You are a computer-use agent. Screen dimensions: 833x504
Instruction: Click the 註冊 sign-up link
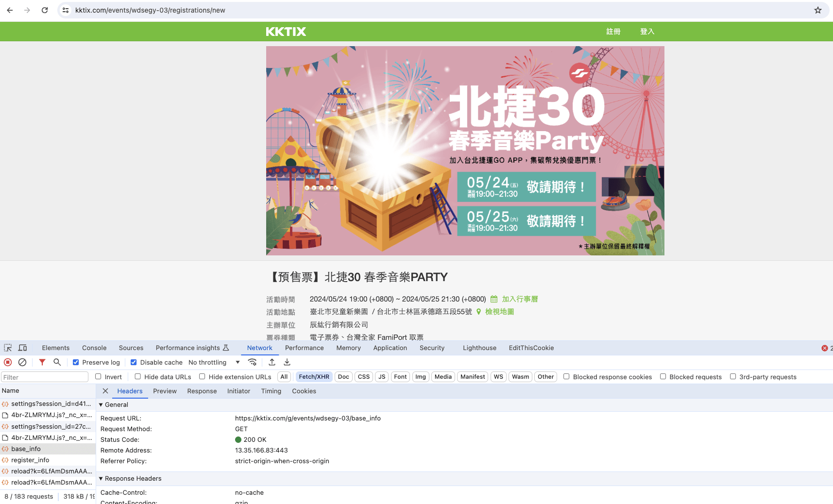[x=613, y=32]
